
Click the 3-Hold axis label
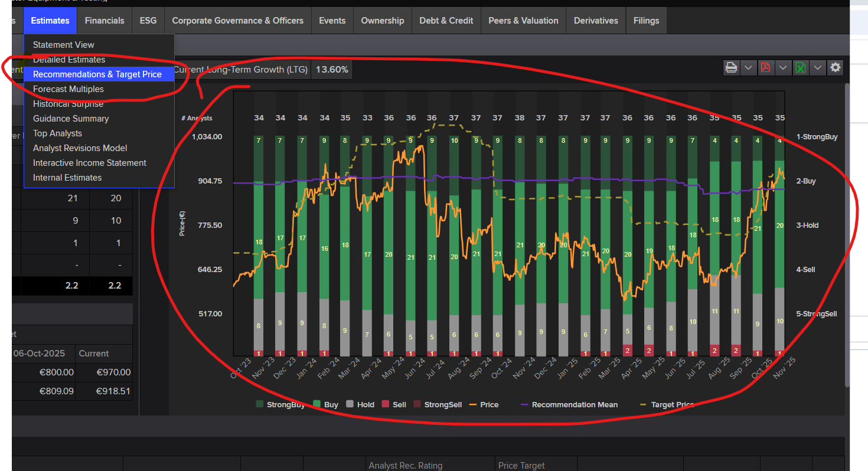tap(807, 225)
